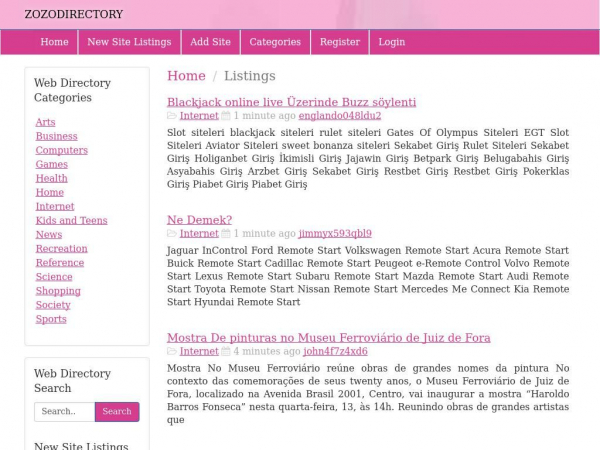Select the Sports category
Viewport: 600px width, 450px height.
pos(51,319)
